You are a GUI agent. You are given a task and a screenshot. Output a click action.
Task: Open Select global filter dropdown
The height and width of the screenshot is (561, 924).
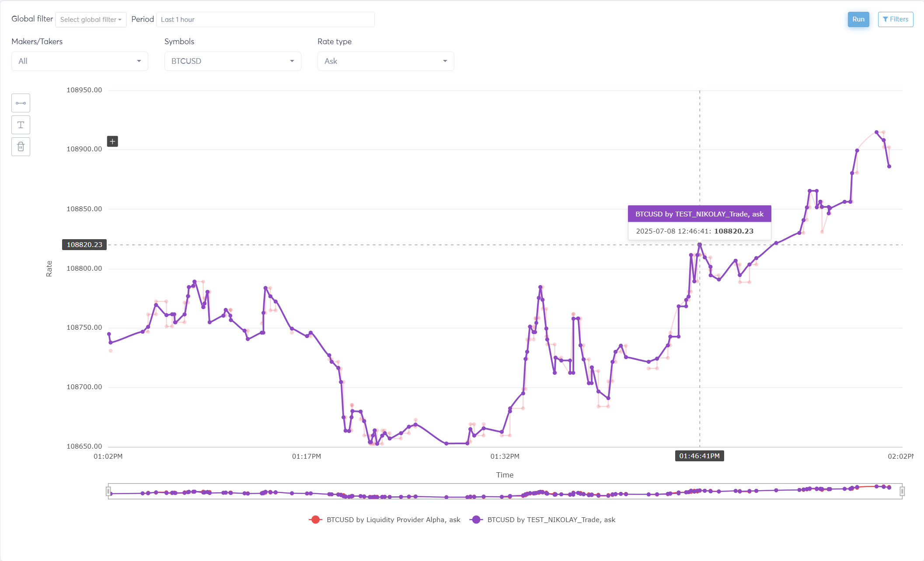(x=91, y=20)
